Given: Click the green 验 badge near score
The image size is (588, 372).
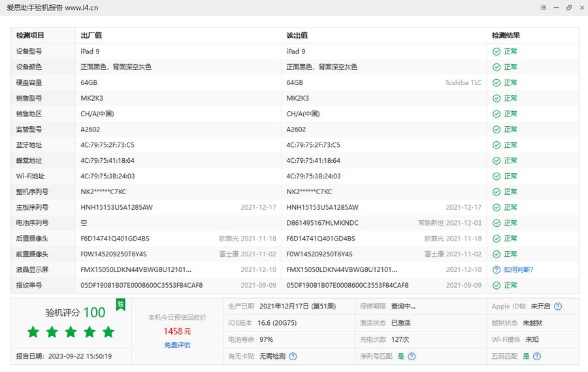Looking at the screenshot, I should coord(120,304).
